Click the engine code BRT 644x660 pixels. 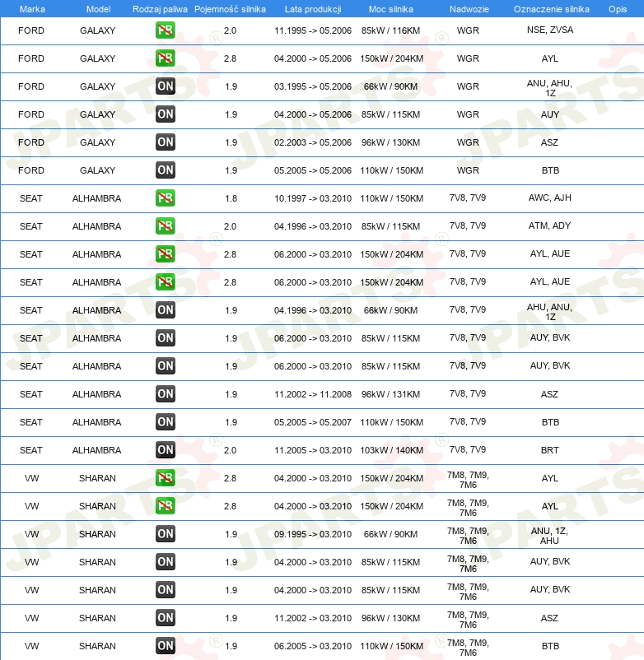point(549,450)
